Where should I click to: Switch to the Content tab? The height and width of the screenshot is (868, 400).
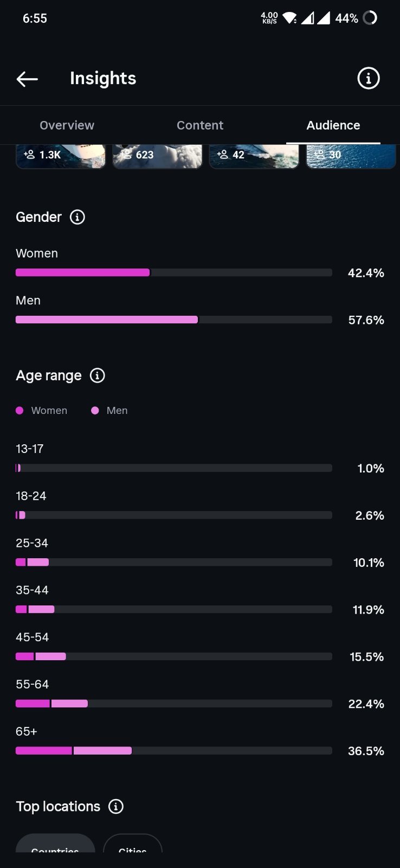[x=200, y=125]
